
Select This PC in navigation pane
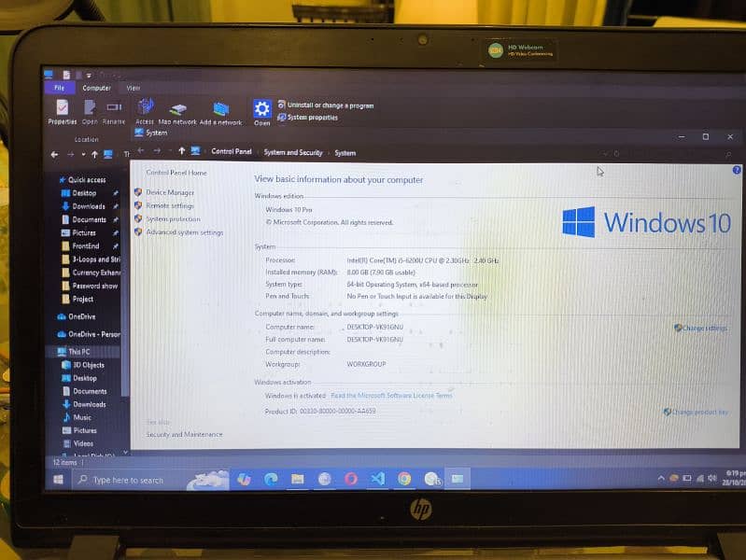pos(79,352)
